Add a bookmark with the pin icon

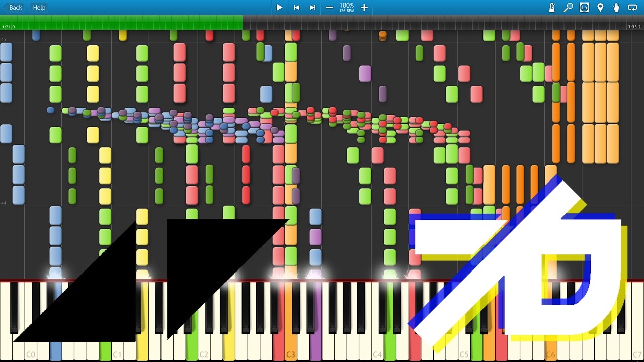(x=600, y=7)
